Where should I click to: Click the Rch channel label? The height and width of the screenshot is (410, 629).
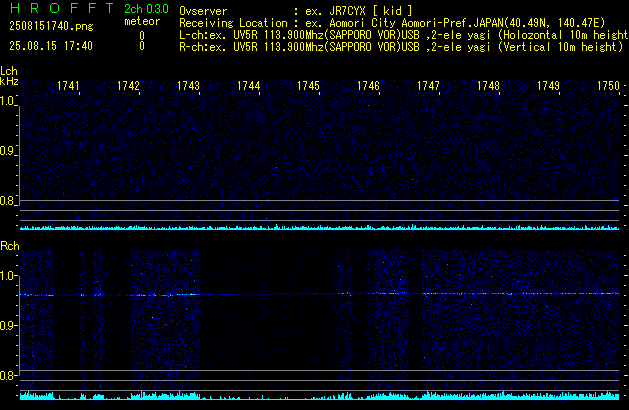point(10,246)
